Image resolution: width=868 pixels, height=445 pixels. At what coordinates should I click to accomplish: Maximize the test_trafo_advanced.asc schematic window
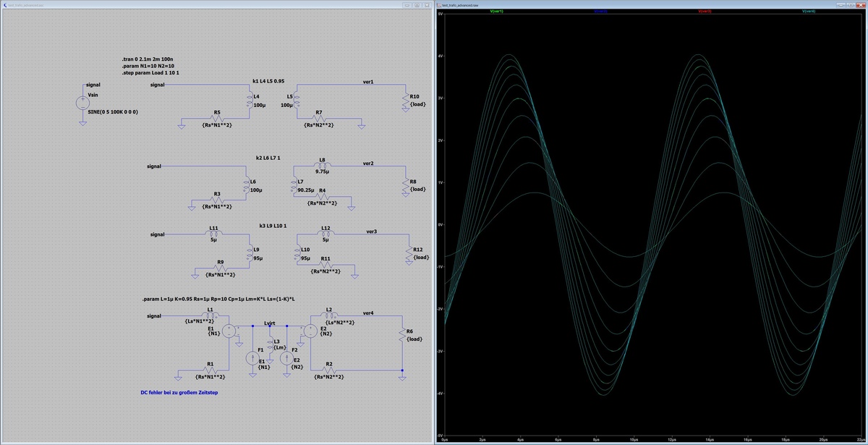417,4
